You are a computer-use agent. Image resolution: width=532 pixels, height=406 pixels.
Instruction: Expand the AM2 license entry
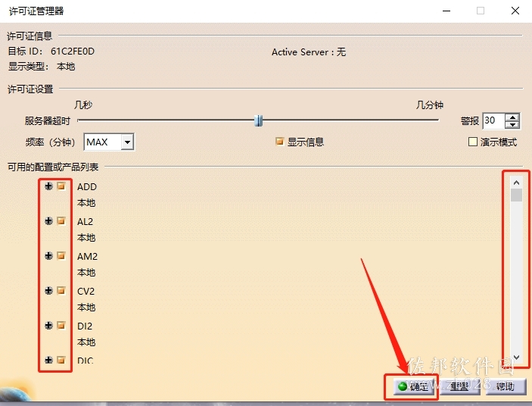(x=49, y=255)
